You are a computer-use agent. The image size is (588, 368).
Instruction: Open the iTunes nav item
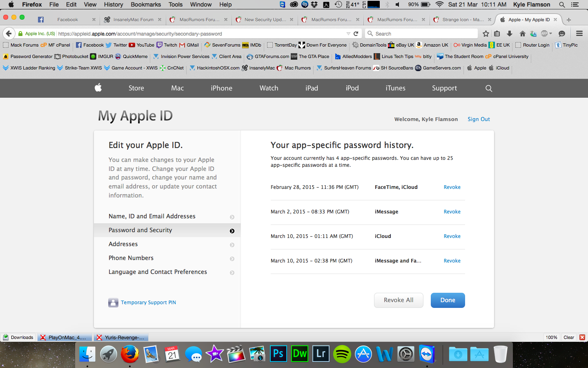[396, 88]
